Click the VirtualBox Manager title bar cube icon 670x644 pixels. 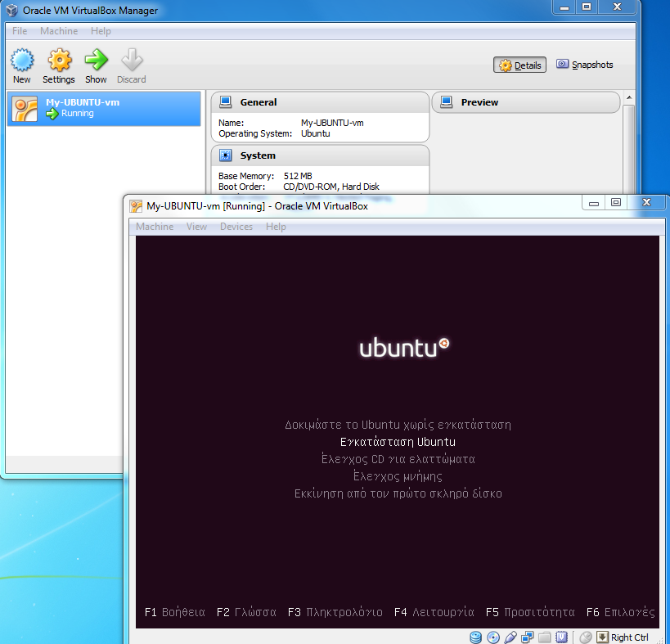(x=12, y=11)
